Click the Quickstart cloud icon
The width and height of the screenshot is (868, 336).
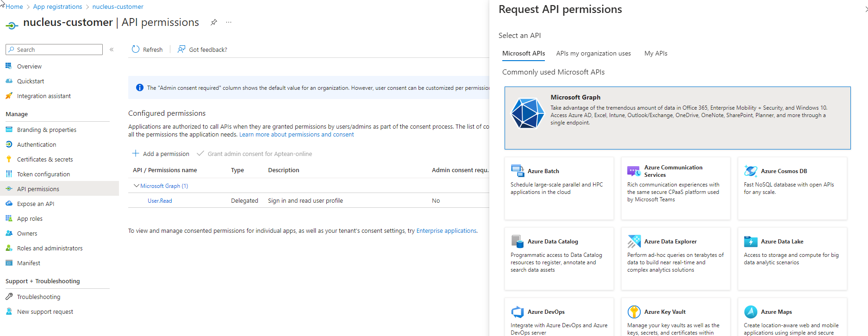tap(9, 81)
